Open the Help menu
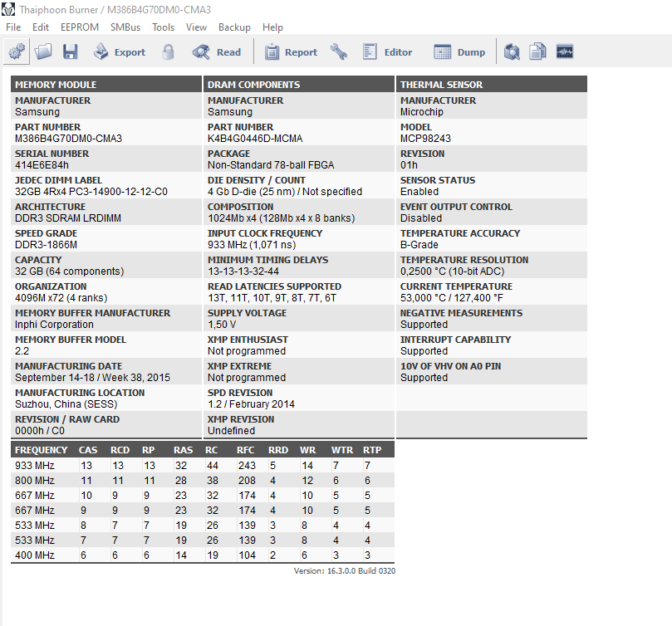This screenshot has width=672, height=626. click(x=272, y=27)
